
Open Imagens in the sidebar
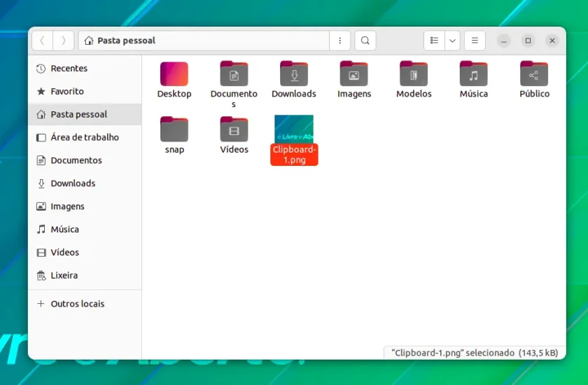coord(85,206)
